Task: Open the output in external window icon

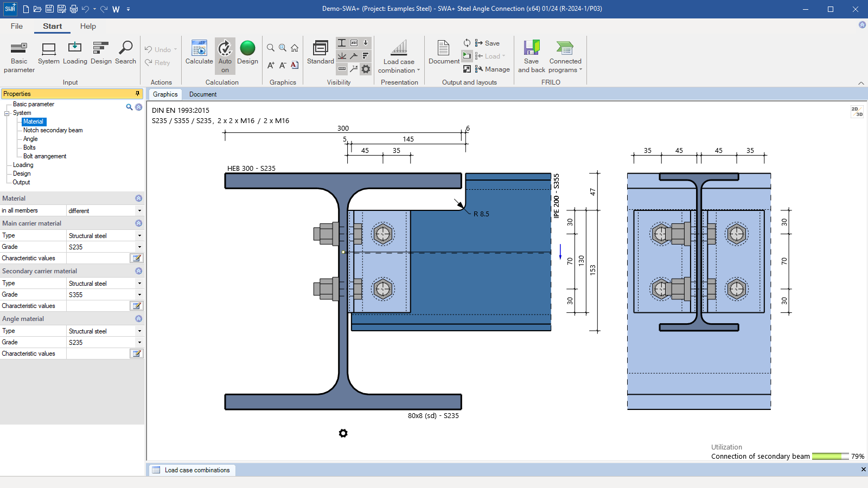Action: [x=467, y=69]
